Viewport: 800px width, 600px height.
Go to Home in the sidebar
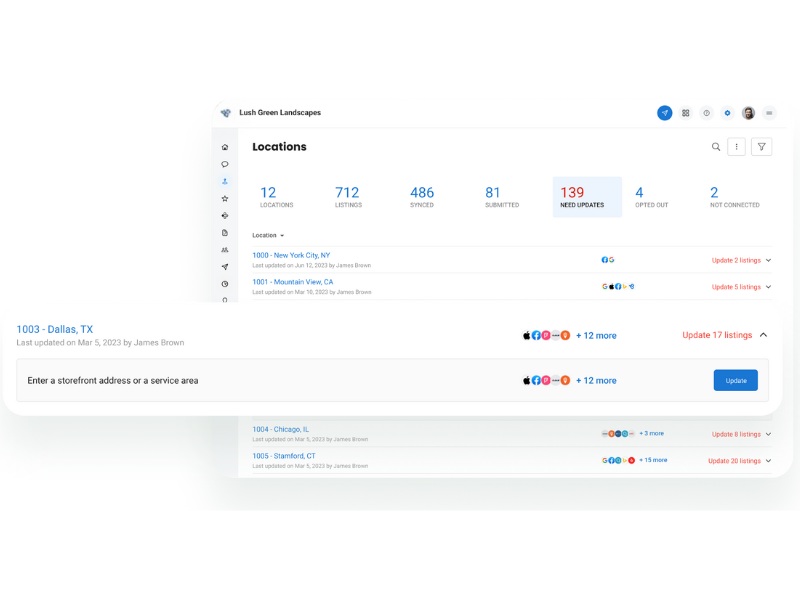(225, 147)
